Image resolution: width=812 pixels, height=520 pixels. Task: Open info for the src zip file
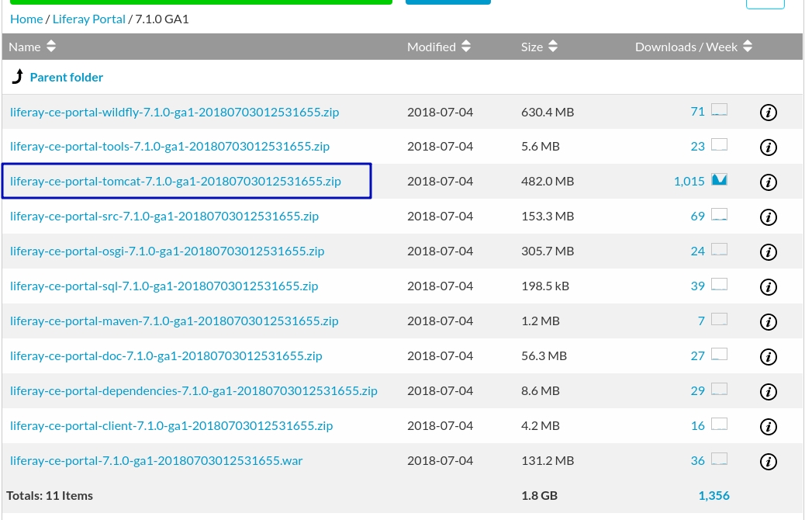pos(768,217)
